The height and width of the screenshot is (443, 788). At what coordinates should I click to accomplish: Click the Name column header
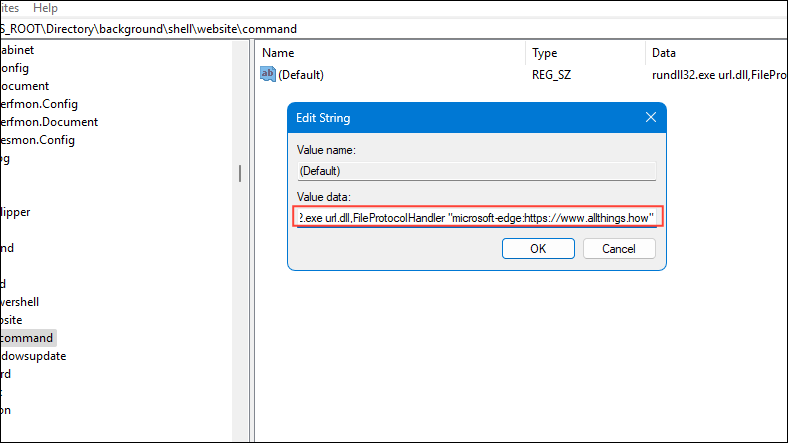coord(278,53)
